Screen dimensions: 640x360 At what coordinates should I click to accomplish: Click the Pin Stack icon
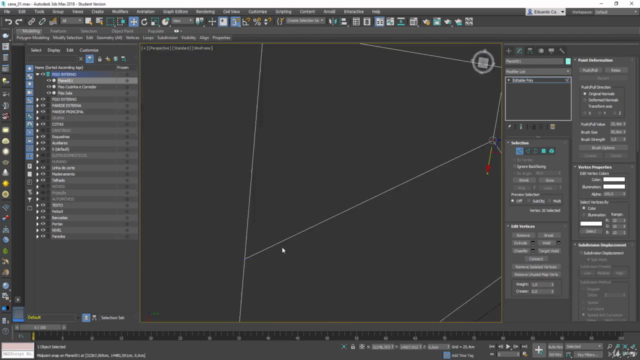click(x=509, y=127)
